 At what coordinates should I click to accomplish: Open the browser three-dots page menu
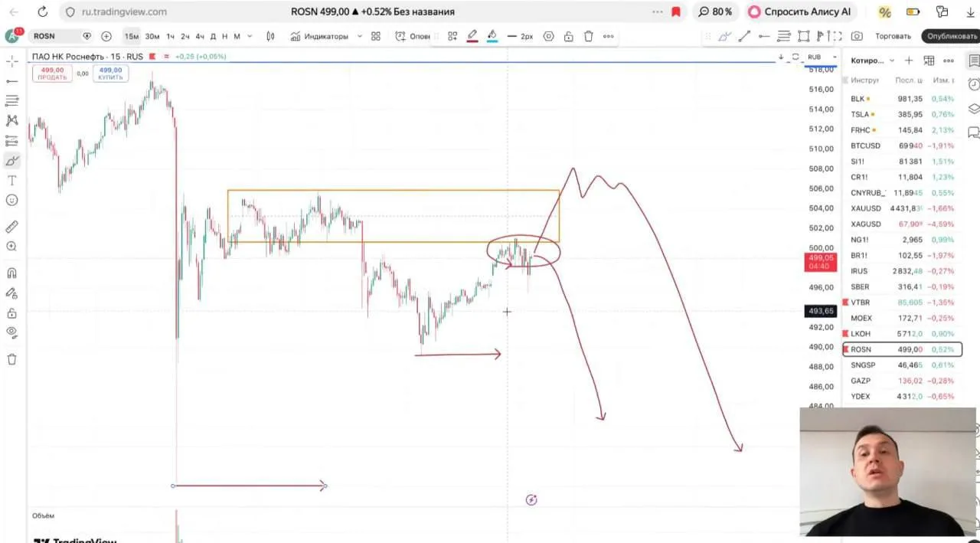[x=657, y=12]
